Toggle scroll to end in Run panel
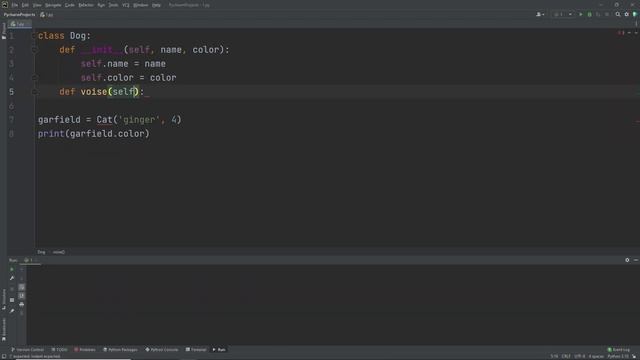The image size is (640, 360). tap(22, 296)
